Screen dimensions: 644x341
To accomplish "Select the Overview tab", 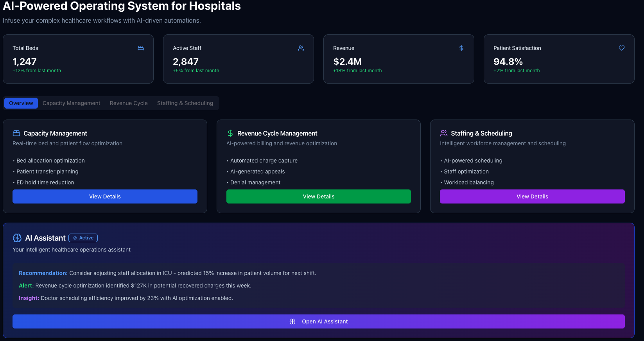I will click(21, 103).
